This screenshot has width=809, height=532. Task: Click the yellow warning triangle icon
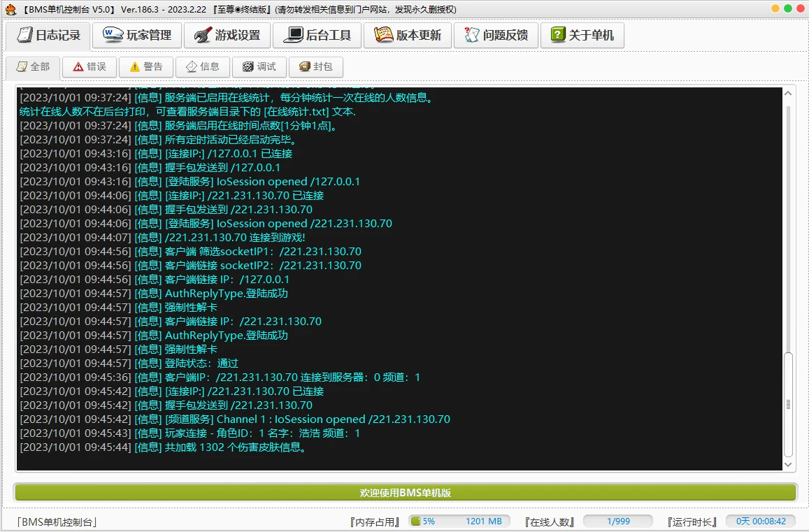(134, 67)
